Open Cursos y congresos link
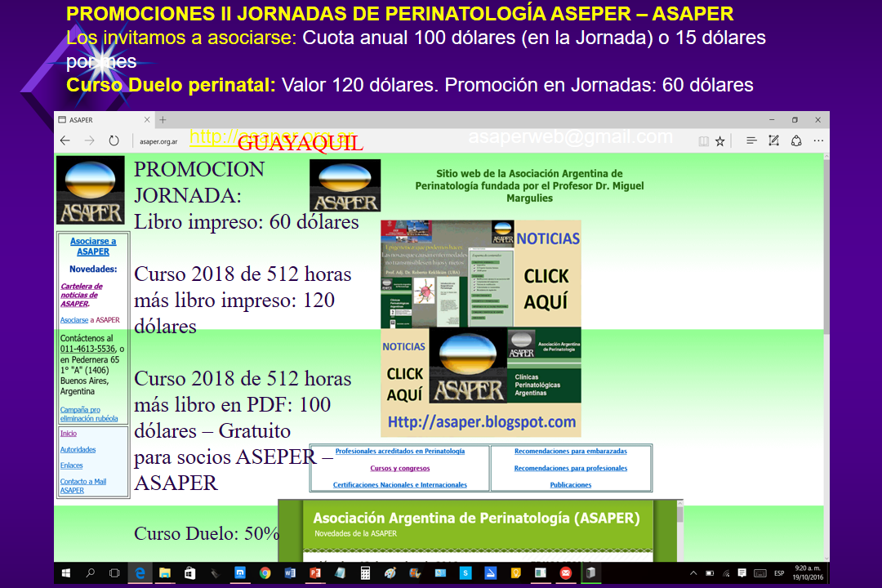The image size is (882, 588). (x=400, y=468)
